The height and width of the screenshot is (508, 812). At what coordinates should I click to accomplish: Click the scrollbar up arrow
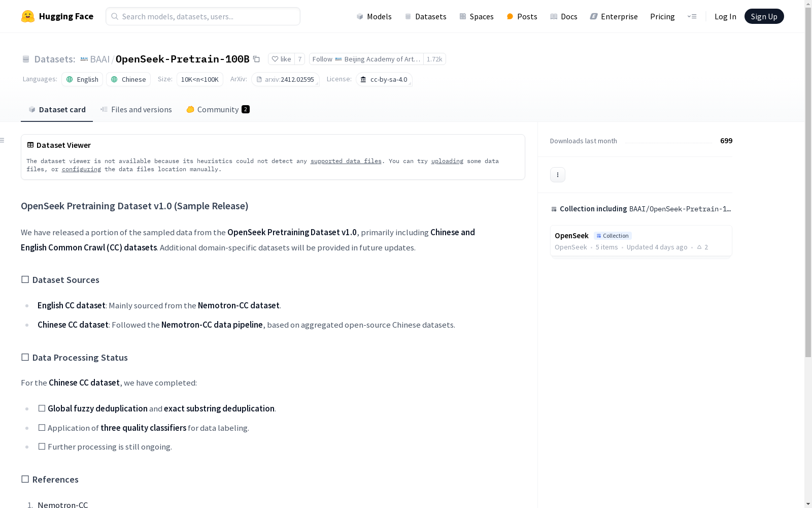click(808, 4)
